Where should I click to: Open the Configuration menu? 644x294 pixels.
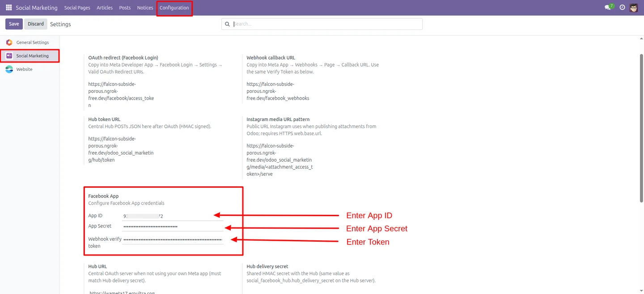[174, 8]
